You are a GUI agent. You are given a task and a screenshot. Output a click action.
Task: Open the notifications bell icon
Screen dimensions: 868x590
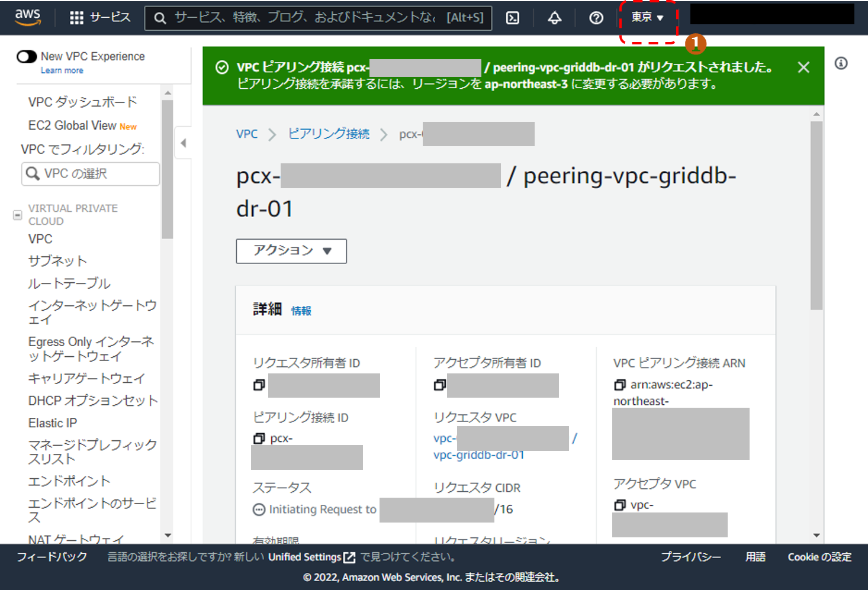point(554,18)
